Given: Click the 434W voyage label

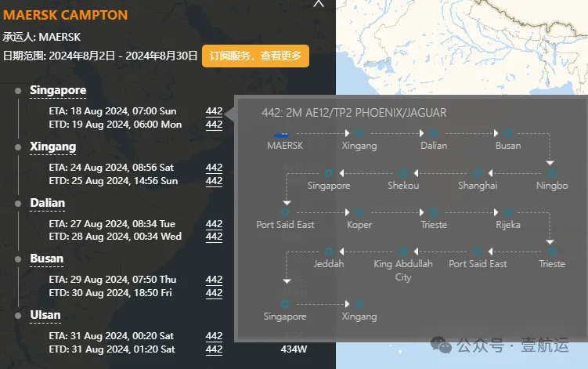Looking at the screenshot, I should (x=294, y=349).
